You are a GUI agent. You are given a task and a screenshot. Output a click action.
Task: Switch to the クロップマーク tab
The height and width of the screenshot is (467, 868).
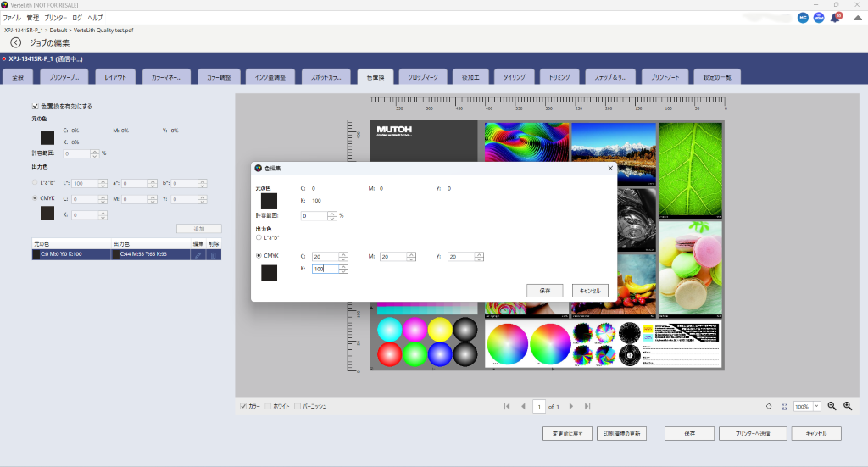[x=422, y=76]
